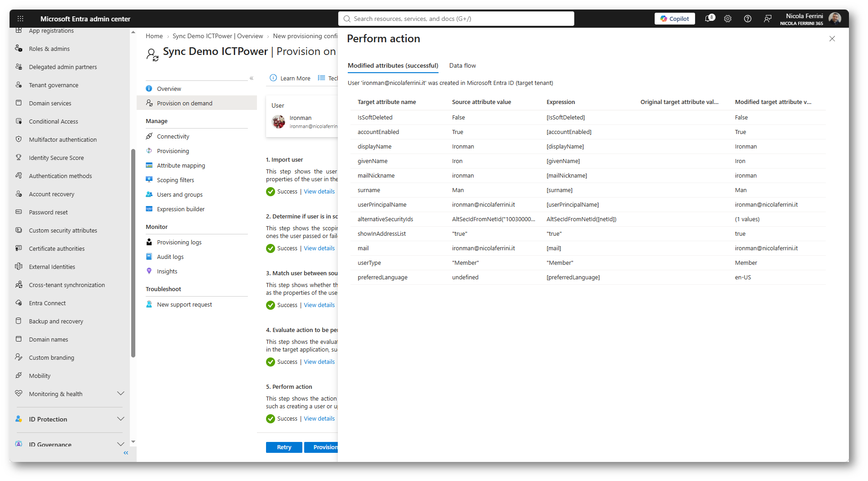This screenshot has width=868, height=481.
Task: Open notifications bell icon
Action: [x=709, y=19]
